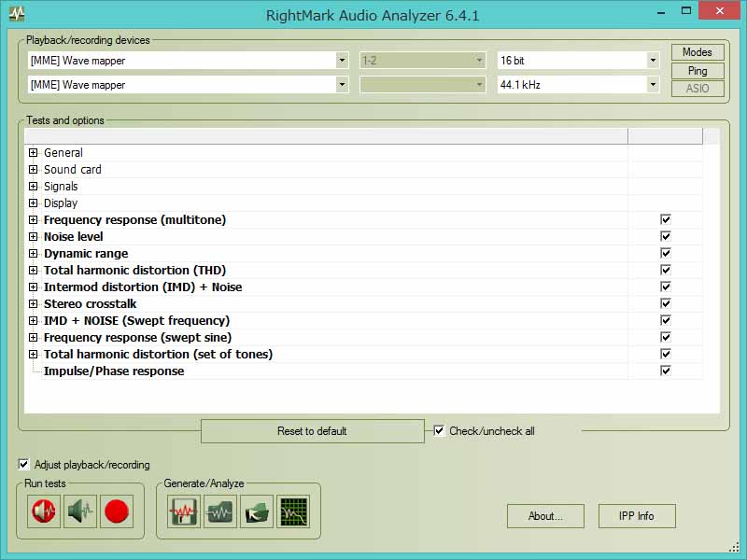Expand Total harmonic distortion (set of tones) node
Viewport: 747px width, 560px height.
[x=33, y=355]
